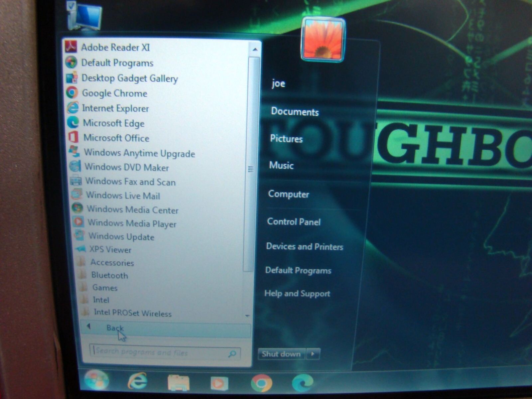532x399 pixels.
Task: Launch Media Player from taskbar
Action: coord(219,383)
